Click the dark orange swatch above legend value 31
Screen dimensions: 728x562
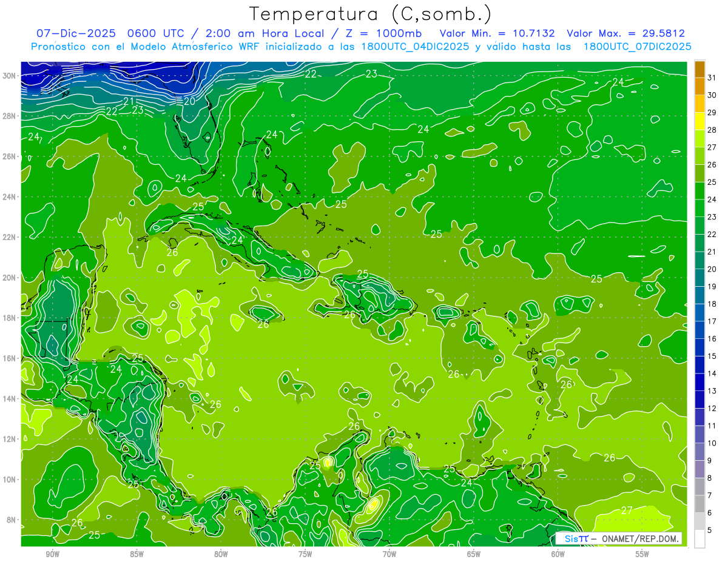click(x=699, y=69)
